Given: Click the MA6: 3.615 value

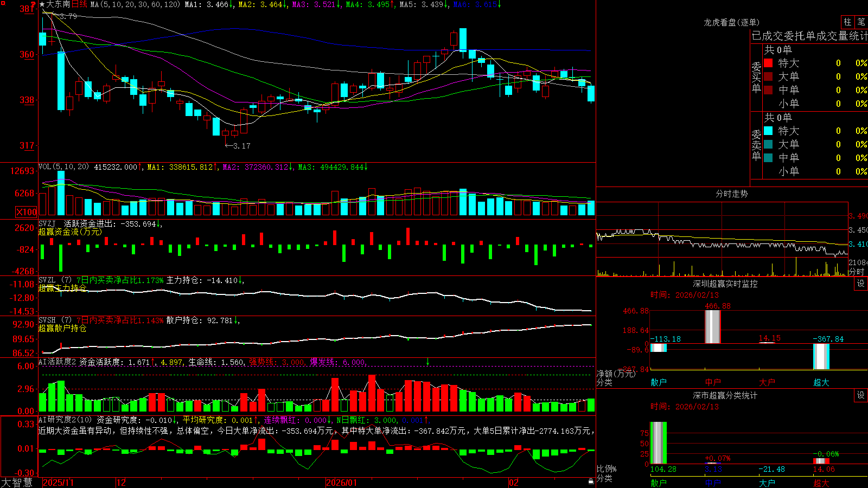Looking at the screenshot, I should click(x=477, y=4).
